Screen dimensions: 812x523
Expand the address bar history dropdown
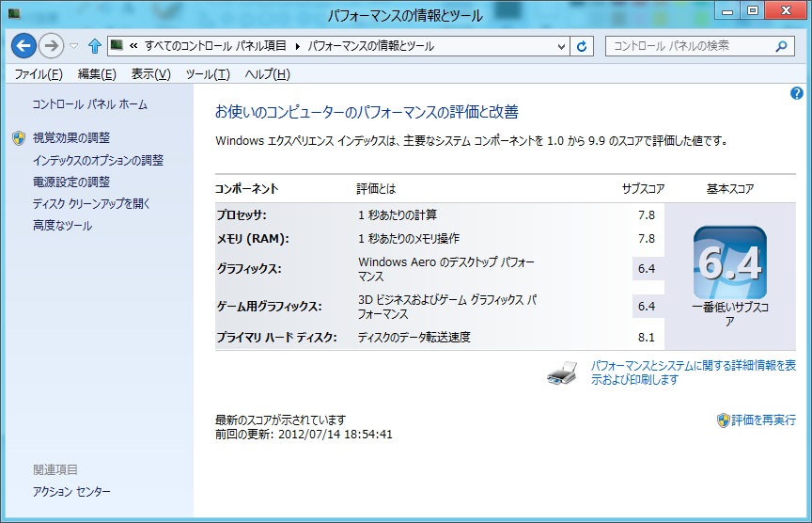[561, 47]
